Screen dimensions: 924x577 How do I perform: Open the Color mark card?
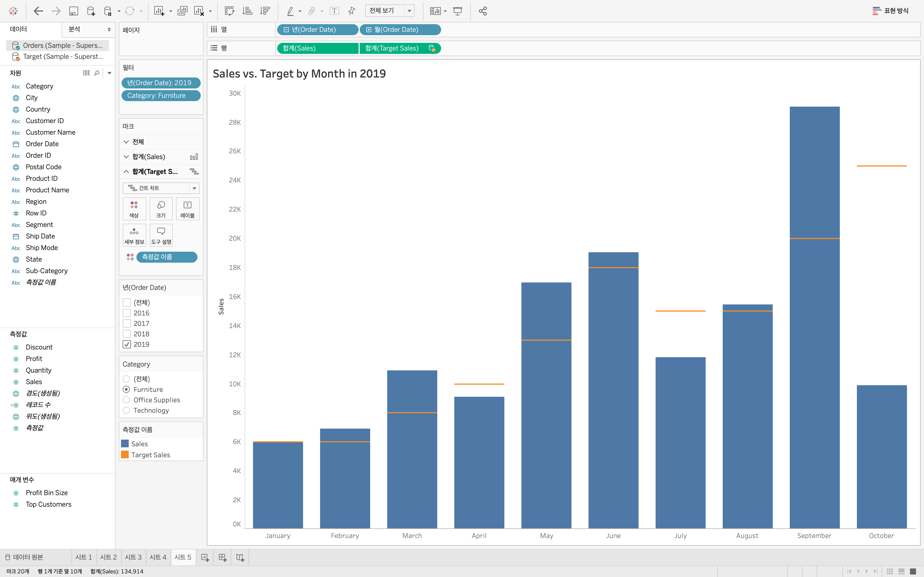point(134,209)
